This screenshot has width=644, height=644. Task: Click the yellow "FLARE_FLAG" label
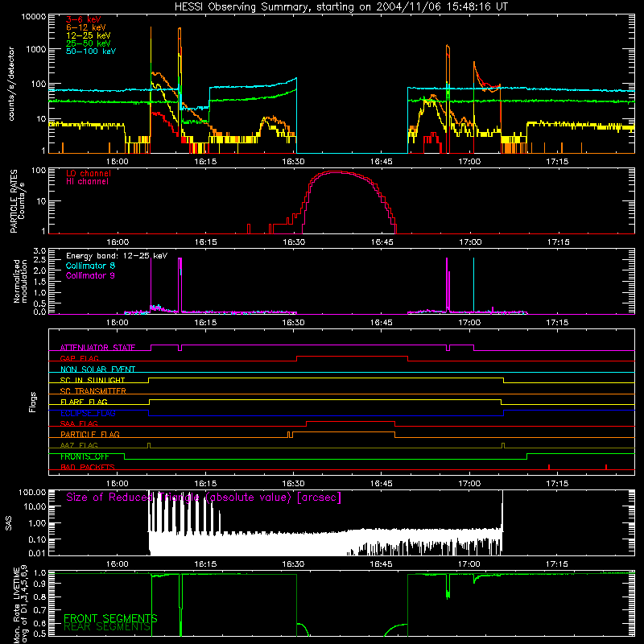click(84, 402)
